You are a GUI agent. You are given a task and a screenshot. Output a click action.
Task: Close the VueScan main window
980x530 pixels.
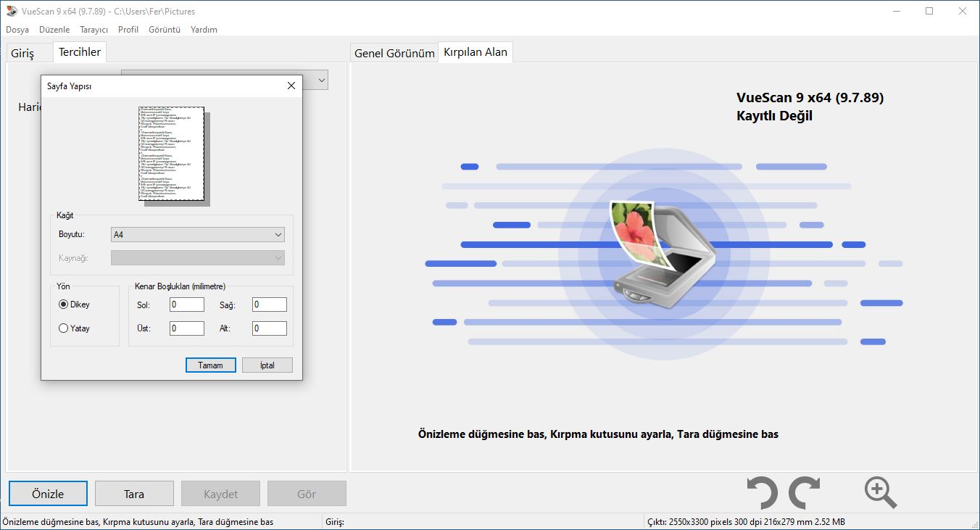pos(963,11)
